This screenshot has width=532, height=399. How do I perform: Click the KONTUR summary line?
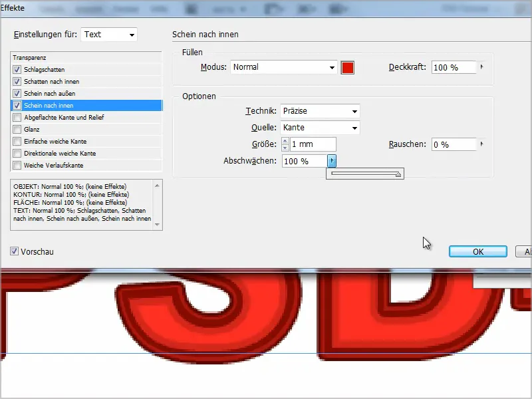pyautogui.click(x=71, y=195)
